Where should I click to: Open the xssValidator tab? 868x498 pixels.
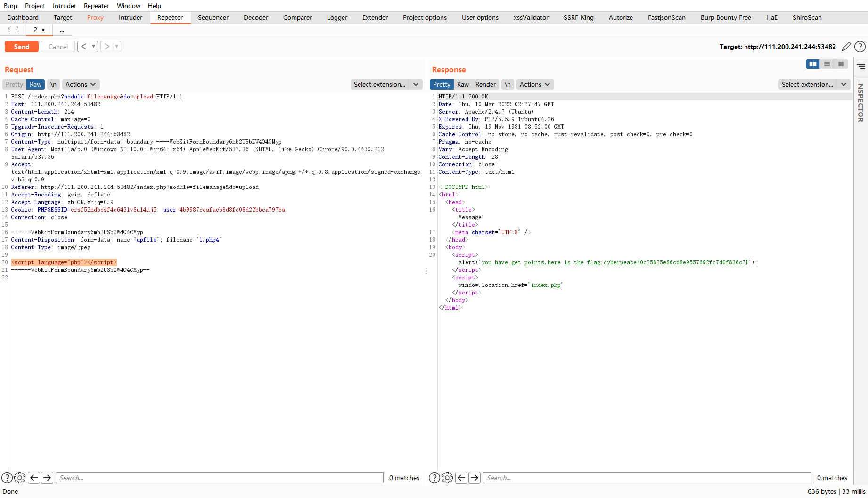(x=531, y=17)
